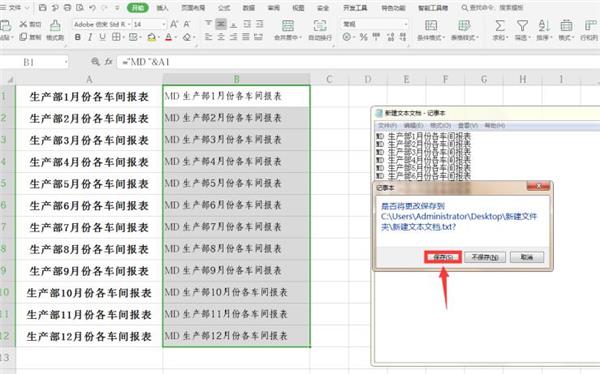Screen dimensions: 600x374
Task: Click the font color red A icon
Action: pyautogui.click(x=168, y=37)
